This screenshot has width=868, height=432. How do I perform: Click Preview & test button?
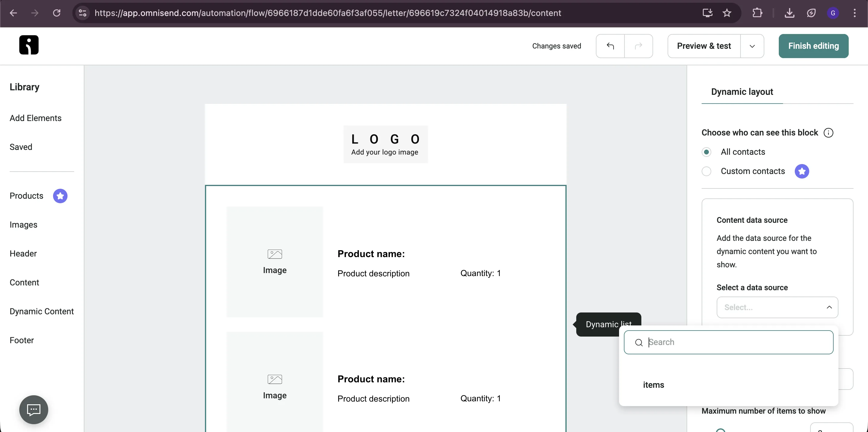704,46
